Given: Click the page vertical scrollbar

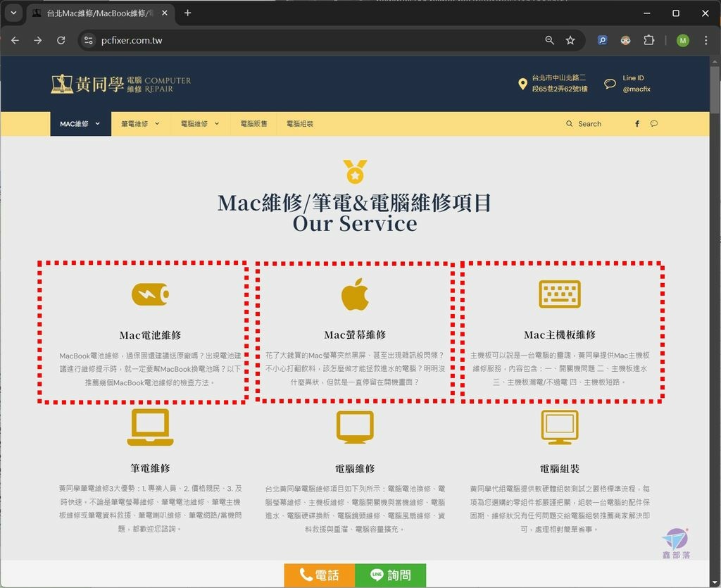Looking at the screenshot, I should pyautogui.click(x=715, y=90).
